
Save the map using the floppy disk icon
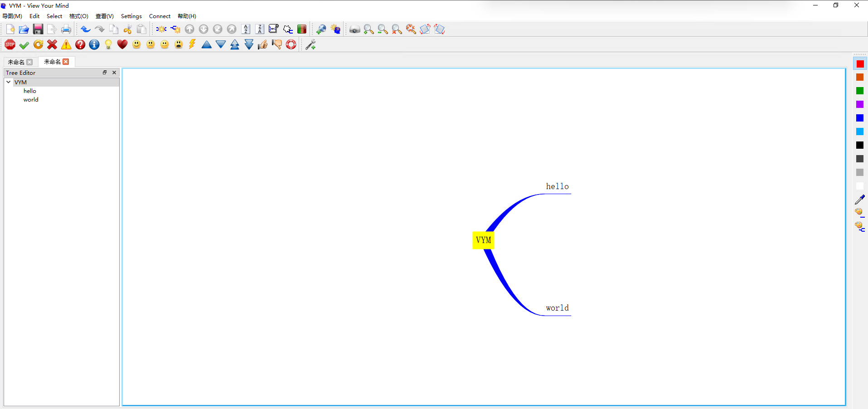click(x=38, y=29)
